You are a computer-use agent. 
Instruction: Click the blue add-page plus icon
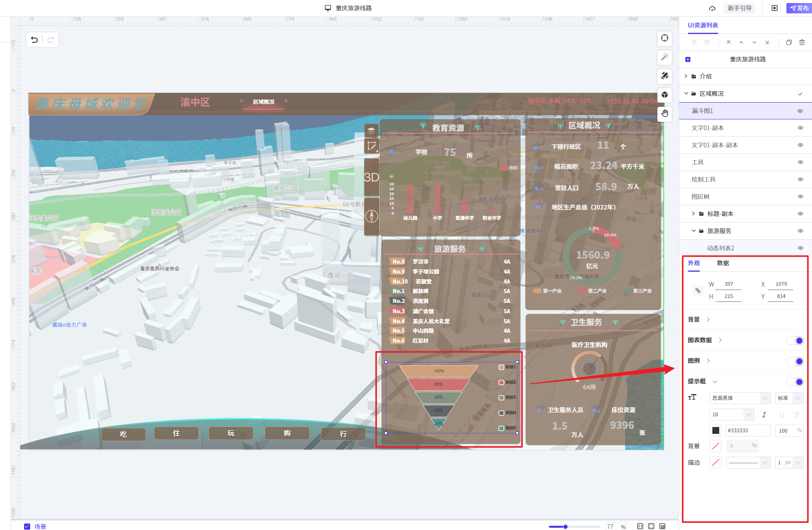pyautogui.click(x=688, y=59)
